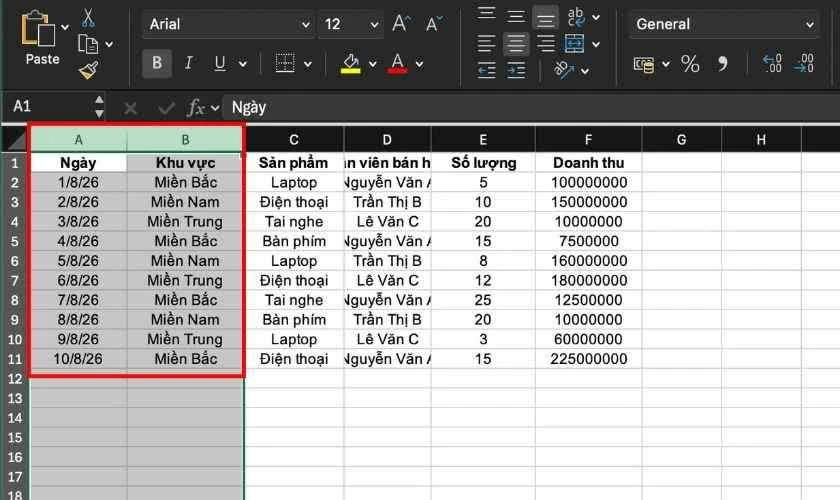This screenshot has width=840, height=500.
Task: Apply comma style
Action: point(723,64)
